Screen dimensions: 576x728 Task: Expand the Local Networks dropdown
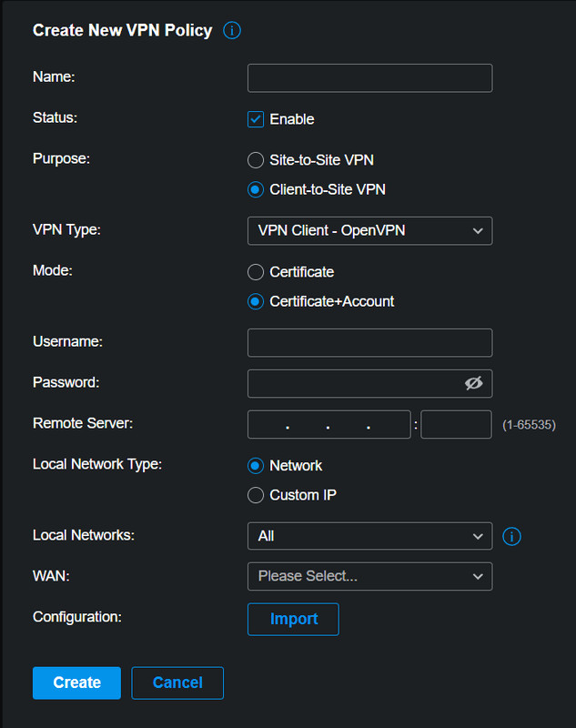pos(369,537)
